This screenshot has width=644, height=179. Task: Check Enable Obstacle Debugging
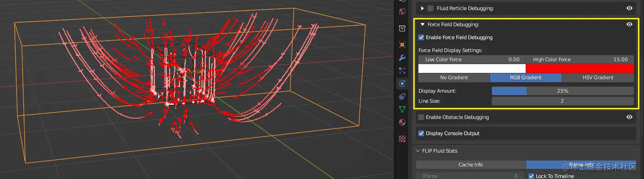[421, 117]
